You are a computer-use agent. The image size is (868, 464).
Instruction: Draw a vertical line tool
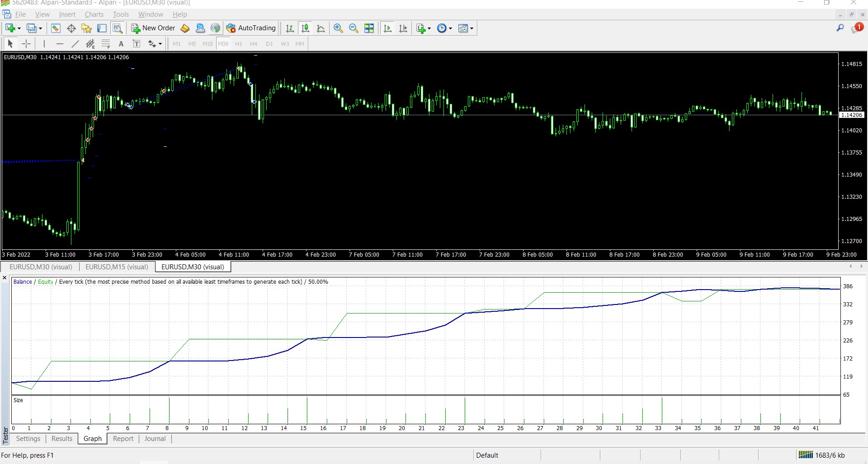coord(44,44)
